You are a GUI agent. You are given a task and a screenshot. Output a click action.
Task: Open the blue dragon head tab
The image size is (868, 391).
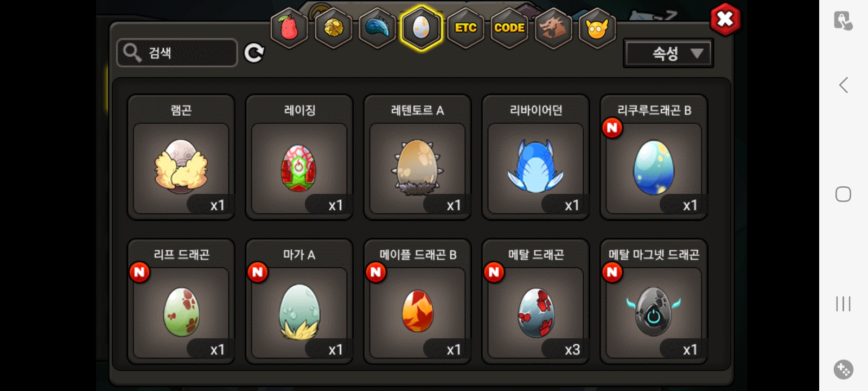(378, 28)
